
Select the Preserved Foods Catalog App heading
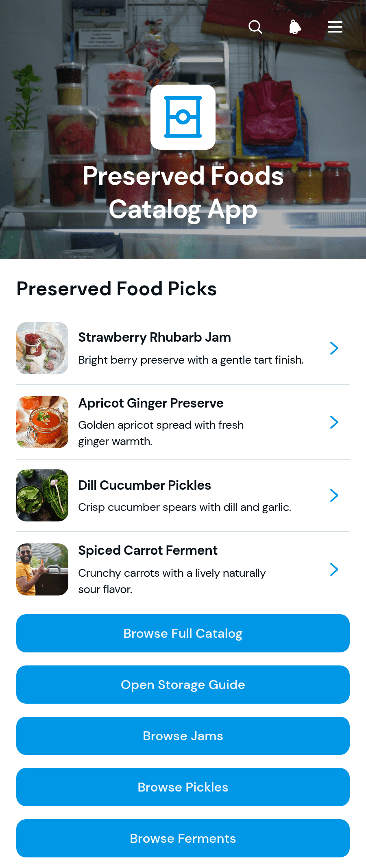(183, 193)
